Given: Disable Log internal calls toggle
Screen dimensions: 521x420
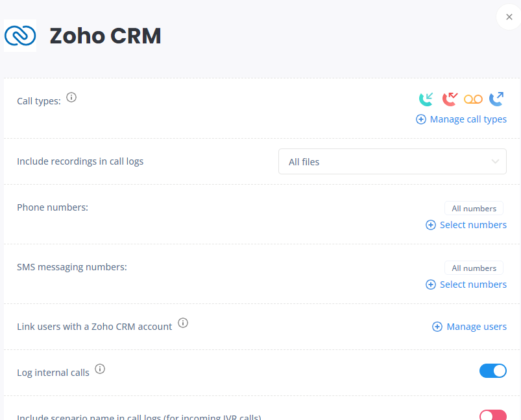Looking at the screenshot, I should [492, 371].
